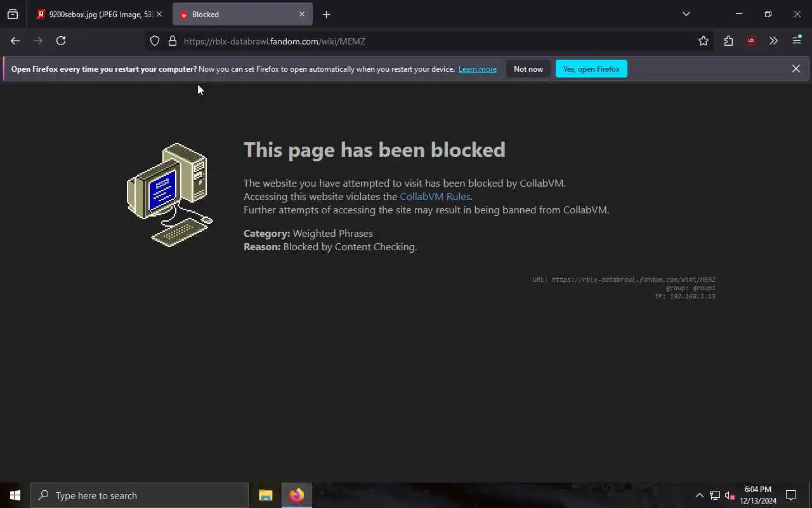The height and width of the screenshot is (508, 812).
Task: Close the Blocked tab
Action: 302,14
